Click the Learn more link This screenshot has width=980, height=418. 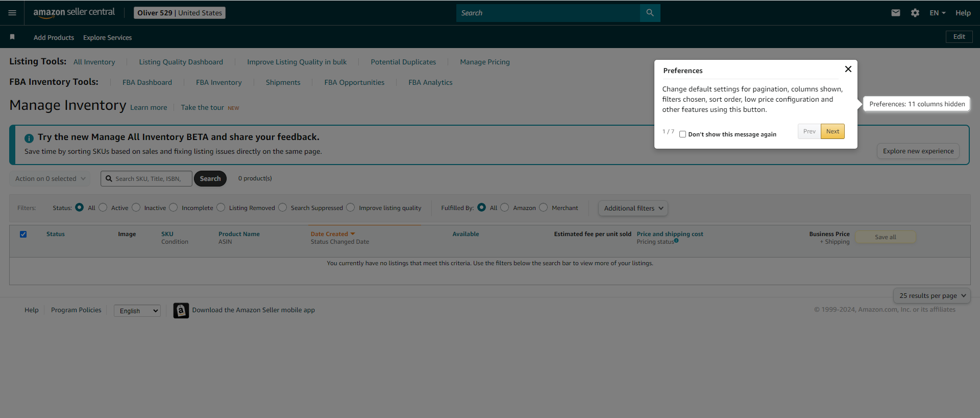[149, 107]
